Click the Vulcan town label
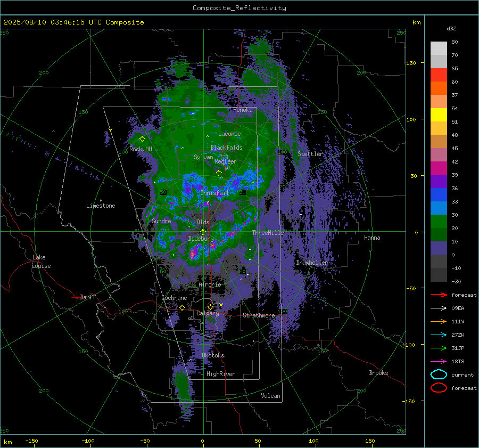The image size is (479, 448). point(270,396)
